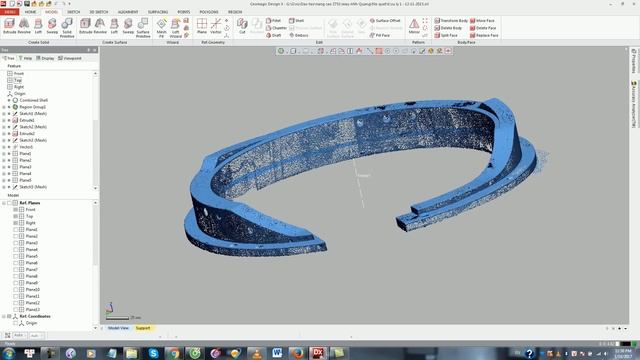Select the solid Revolve tool in Create Solid
Screen dimensions: 640x360
24,26
